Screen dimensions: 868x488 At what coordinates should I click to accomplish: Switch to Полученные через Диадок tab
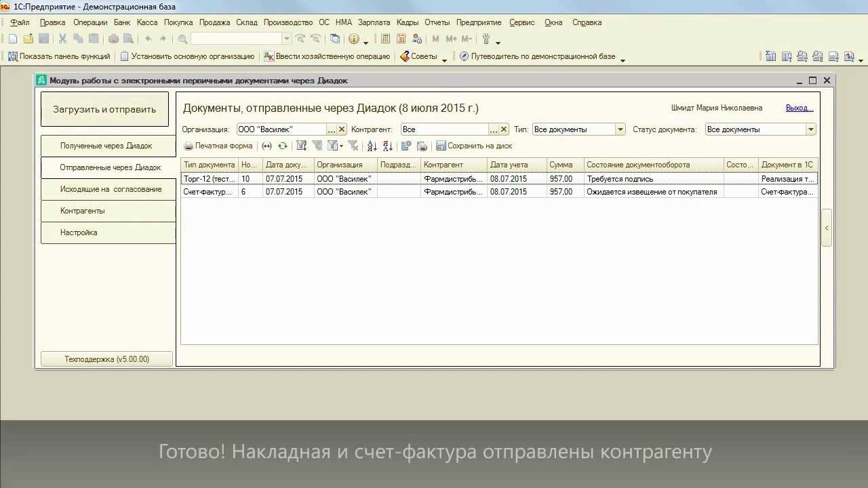(108, 146)
